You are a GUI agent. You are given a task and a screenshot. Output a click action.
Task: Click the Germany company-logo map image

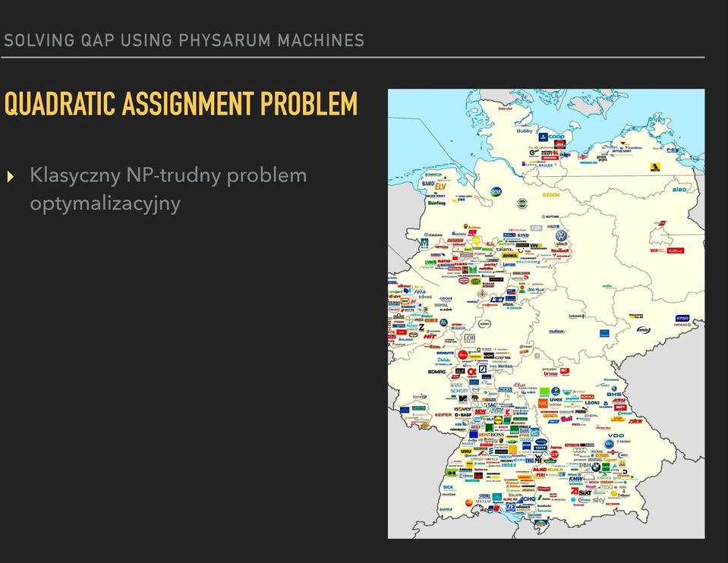tap(546, 314)
